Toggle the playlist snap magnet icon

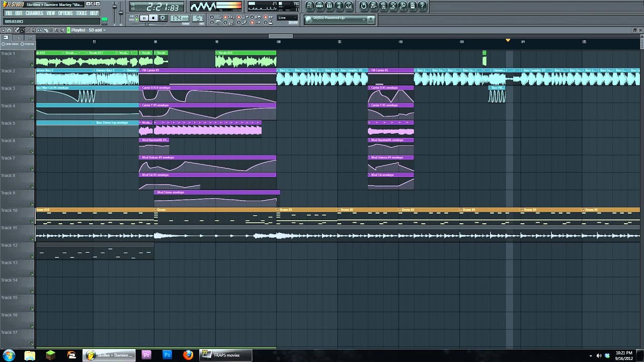click(x=9, y=30)
